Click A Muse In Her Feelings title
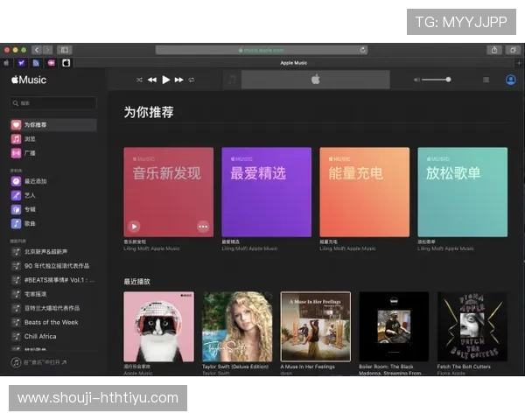Image resolution: width=525 pixels, height=420 pixels. point(308,367)
